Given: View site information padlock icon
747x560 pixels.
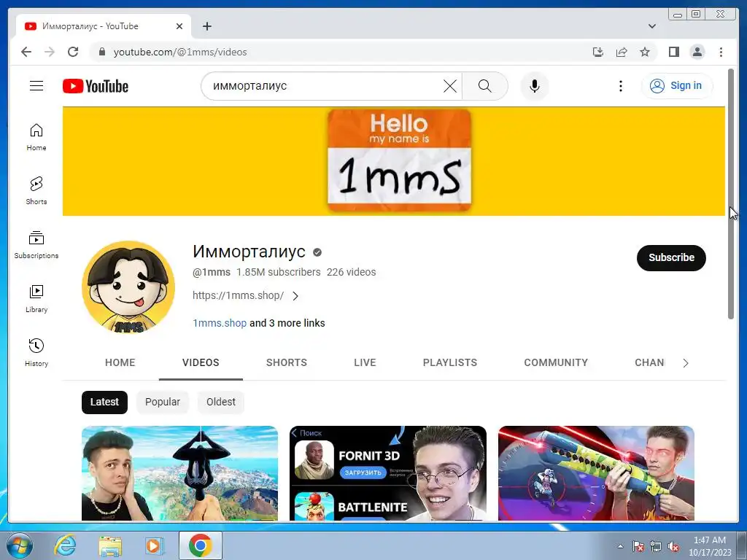Looking at the screenshot, I should pyautogui.click(x=102, y=52).
